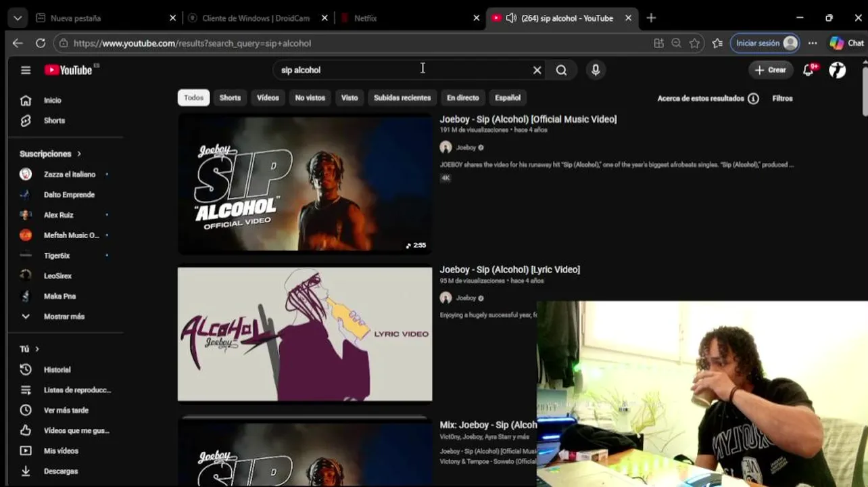Open Joeboy Sip Official Music Video title
This screenshot has height=487, width=868.
[x=528, y=119]
